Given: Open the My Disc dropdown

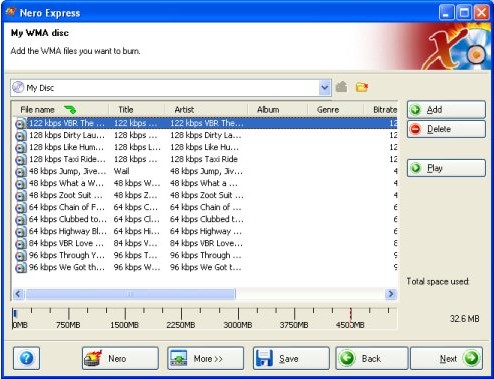Looking at the screenshot, I should [325, 88].
